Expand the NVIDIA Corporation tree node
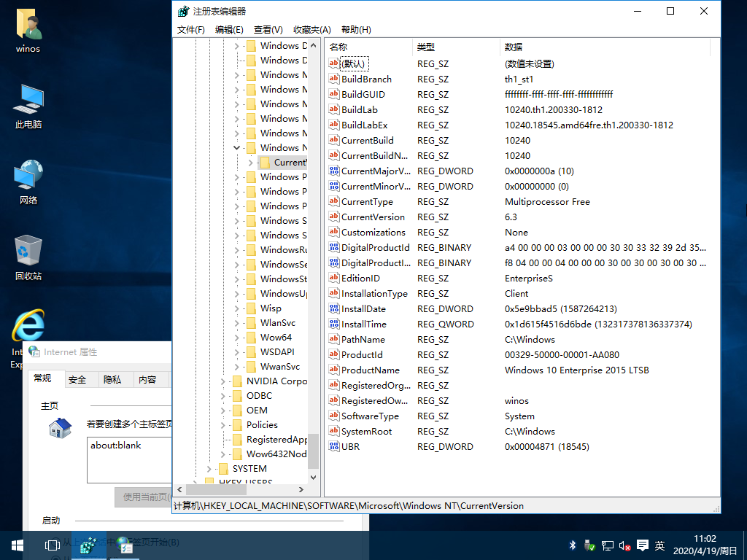The height and width of the screenshot is (560, 747). point(223,381)
